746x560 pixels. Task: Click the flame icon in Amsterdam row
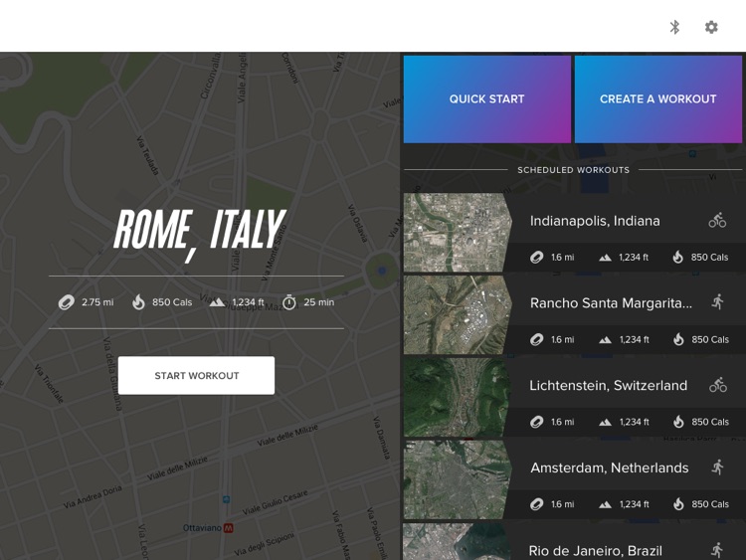click(678, 504)
